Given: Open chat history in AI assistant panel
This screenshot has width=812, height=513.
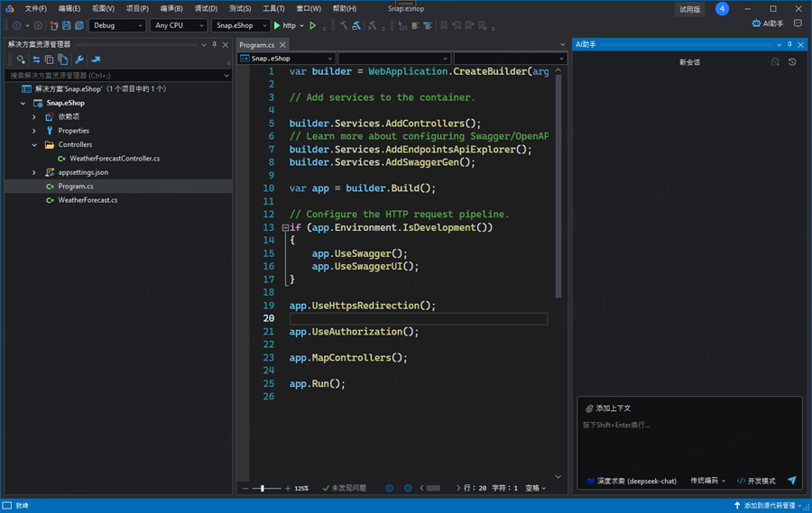Looking at the screenshot, I should [x=792, y=62].
